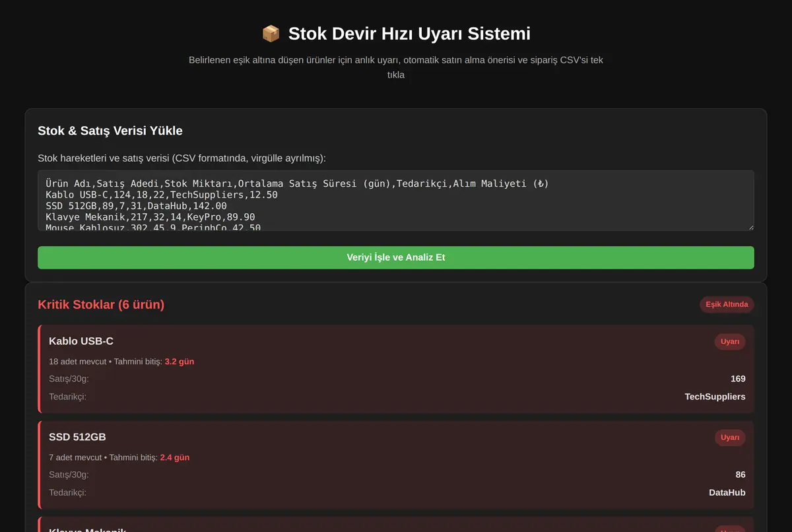792x532 pixels.
Task: Click the 86 sales value for SSD 512GB
Action: click(x=741, y=475)
